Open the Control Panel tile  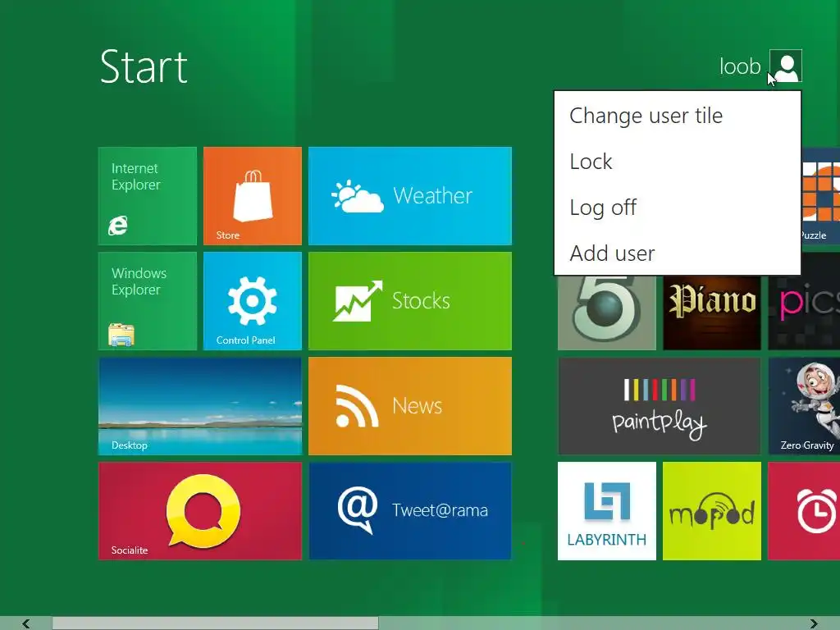coord(253,301)
